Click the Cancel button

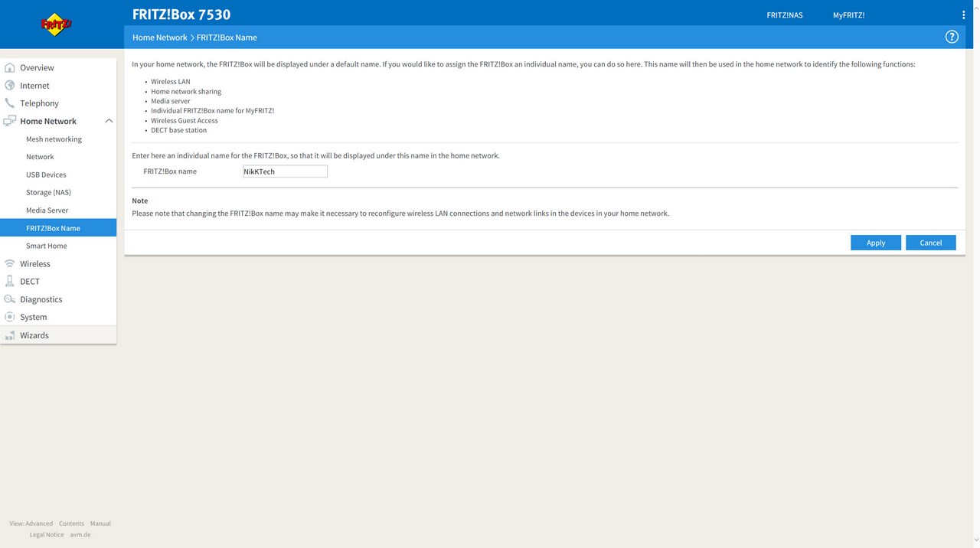point(931,243)
